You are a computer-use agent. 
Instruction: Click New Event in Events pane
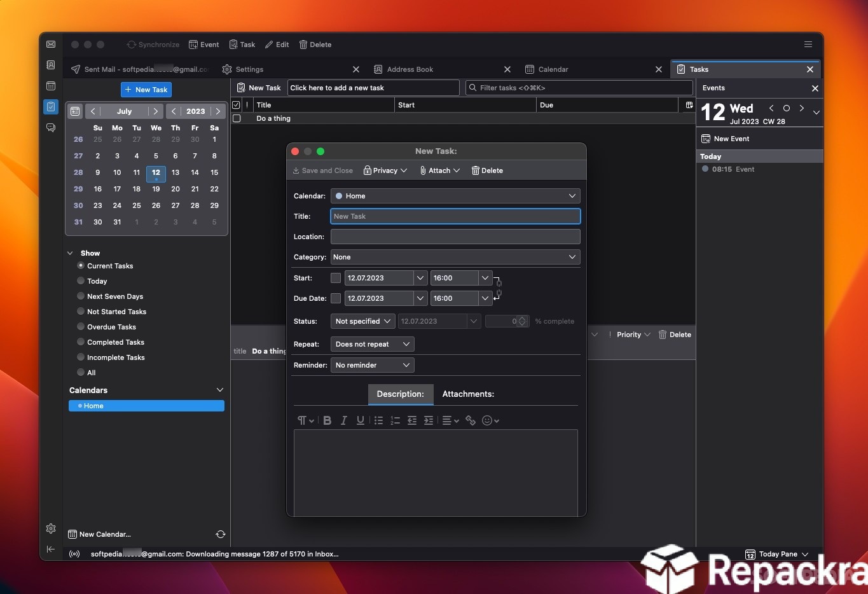(725, 139)
